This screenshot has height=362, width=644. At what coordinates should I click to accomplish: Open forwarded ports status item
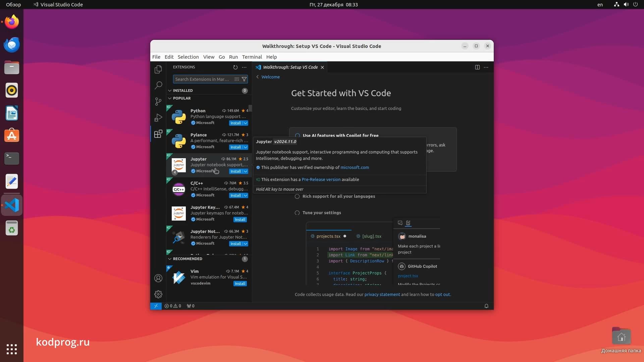click(x=191, y=306)
